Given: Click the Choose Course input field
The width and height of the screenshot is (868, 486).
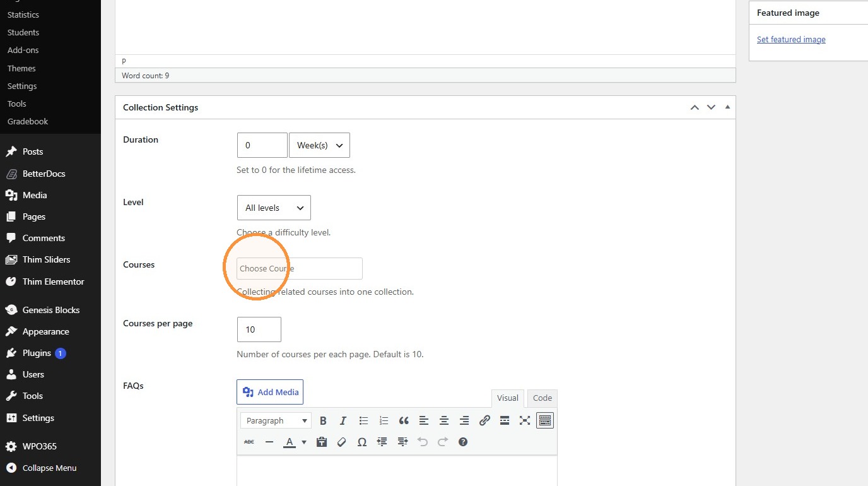Looking at the screenshot, I should pos(300,268).
